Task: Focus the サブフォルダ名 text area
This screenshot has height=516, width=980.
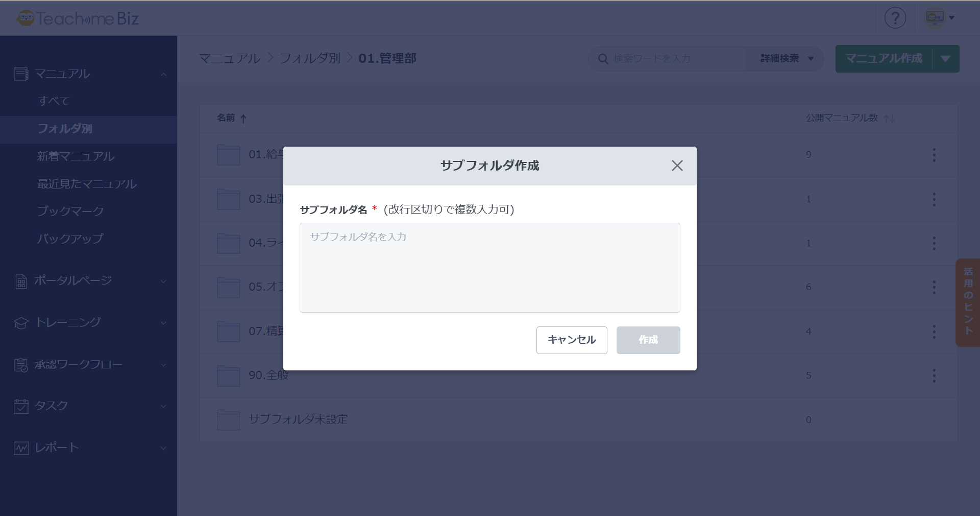Action: [x=489, y=267]
